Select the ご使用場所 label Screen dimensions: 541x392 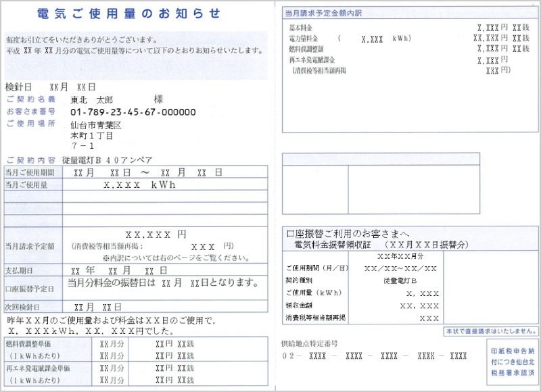tap(31, 124)
